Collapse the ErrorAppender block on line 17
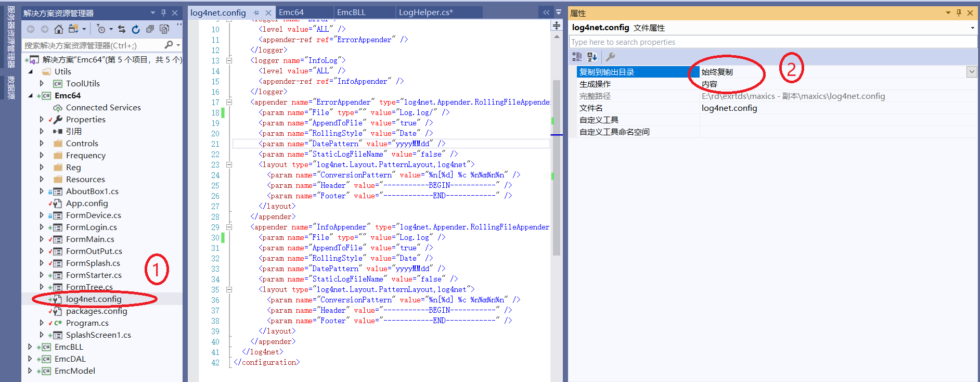This screenshot has height=382, width=980. pyautogui.click(x=229, y=102)
